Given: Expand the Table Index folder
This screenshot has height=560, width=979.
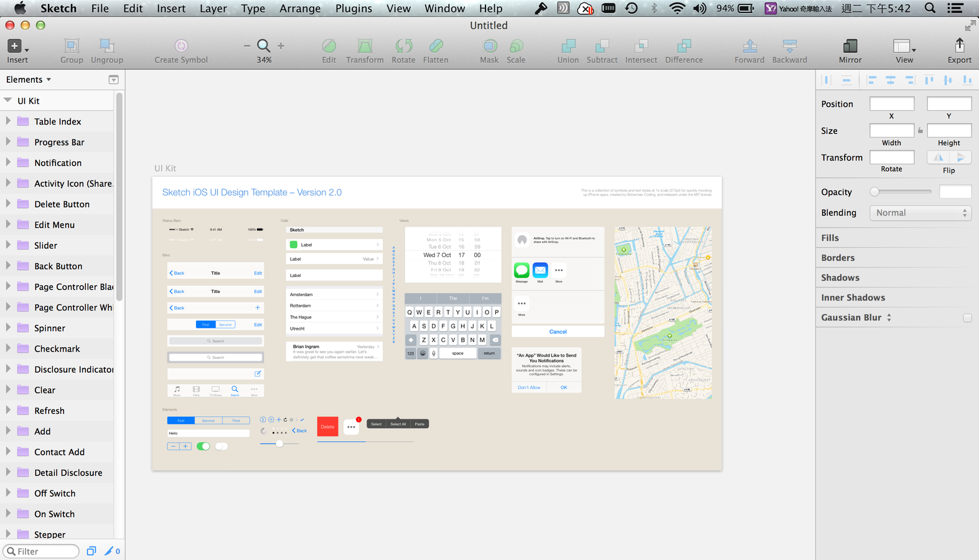Looking at the screenshot, I should coord(8,121).
